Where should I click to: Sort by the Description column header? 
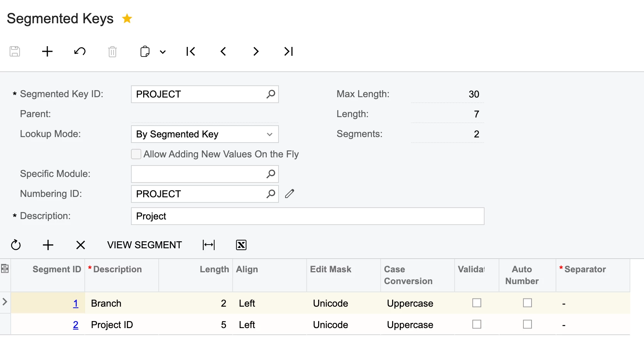coord(117,269)
